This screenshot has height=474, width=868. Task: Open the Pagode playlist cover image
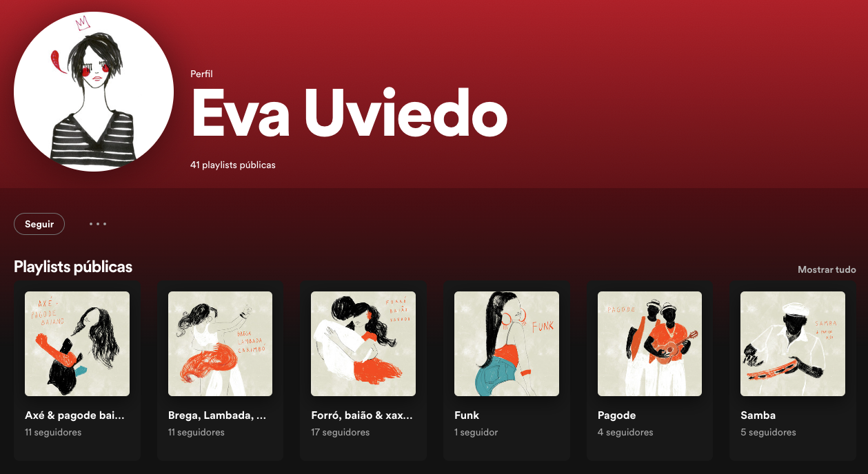coord(649,344)
